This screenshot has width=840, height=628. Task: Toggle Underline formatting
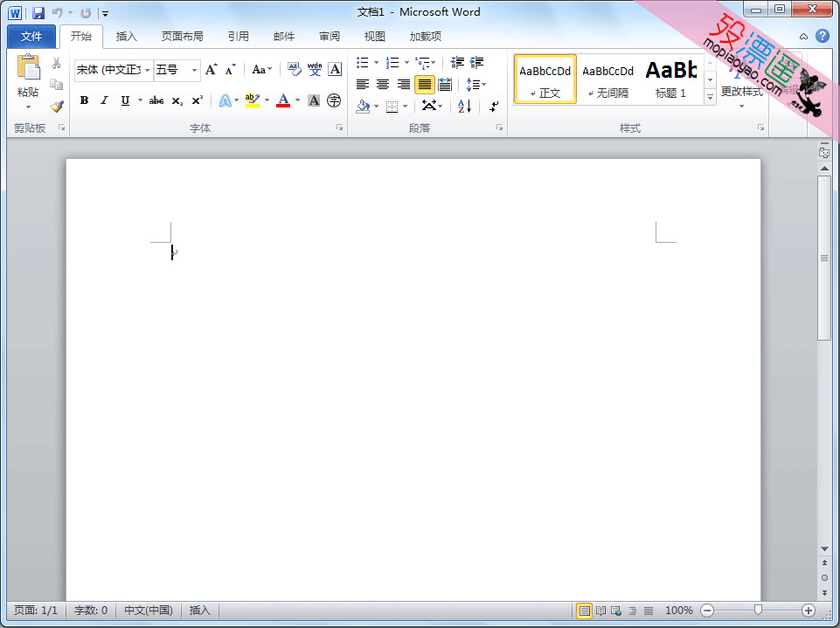coord(125,100)
